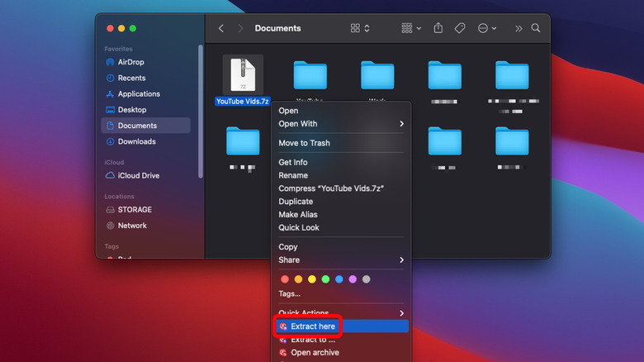Open the Network location in sidebar
The width and height of the screenshot is (644, 362).
click(x=131, y=226)
